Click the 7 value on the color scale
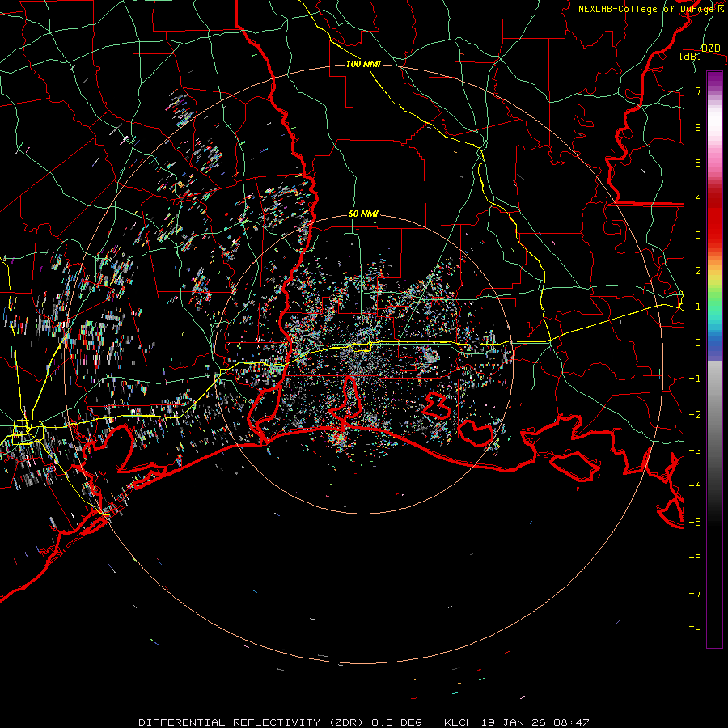The image size is (728, 728). pyautogui.click(x=698, y=91)
